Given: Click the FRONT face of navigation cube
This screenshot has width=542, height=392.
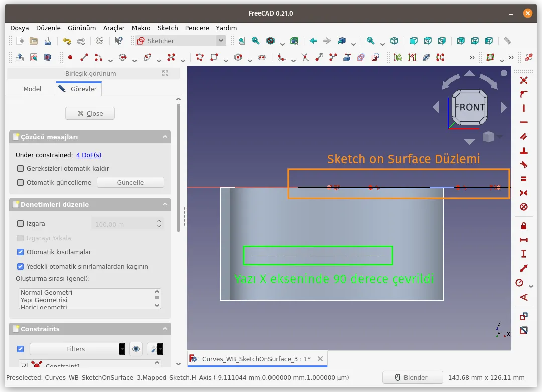Looking at the screenshot, I should (x=469, y=107).
